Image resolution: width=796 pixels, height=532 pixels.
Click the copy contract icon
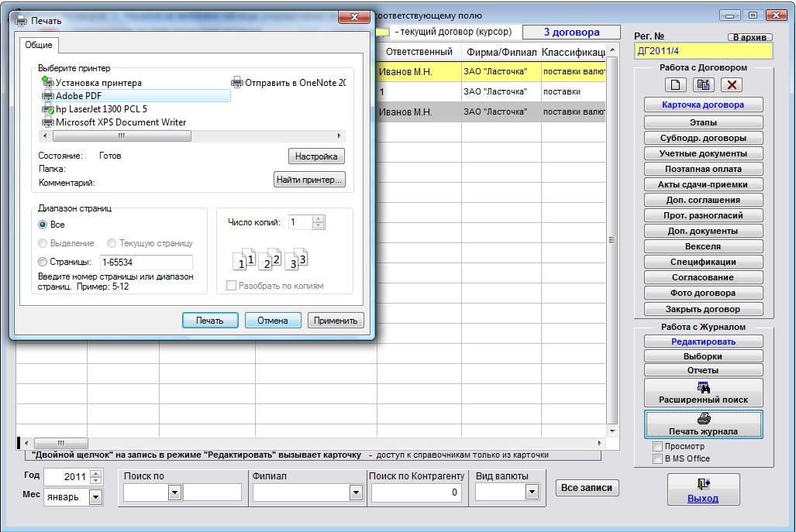coord(703,84)
